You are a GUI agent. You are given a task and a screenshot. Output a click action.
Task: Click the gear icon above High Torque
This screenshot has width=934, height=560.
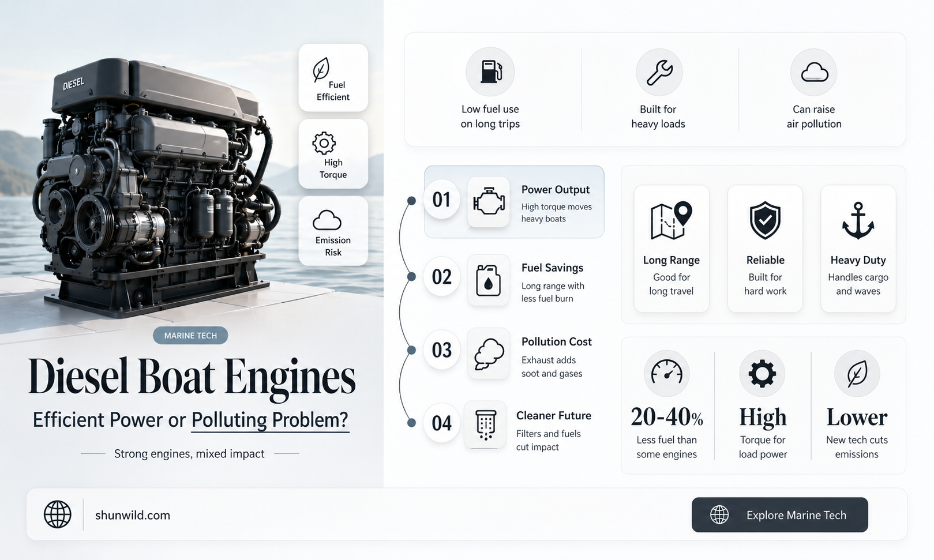point(324,143)
